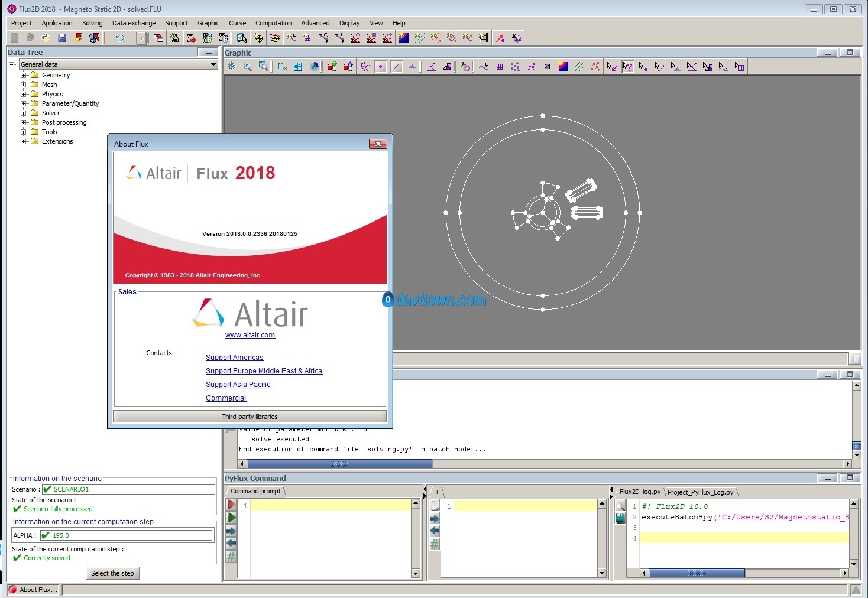Close the About Flux dialog
Screen dimensions: 868x598
pyautogui.click(x=378, y=144)
